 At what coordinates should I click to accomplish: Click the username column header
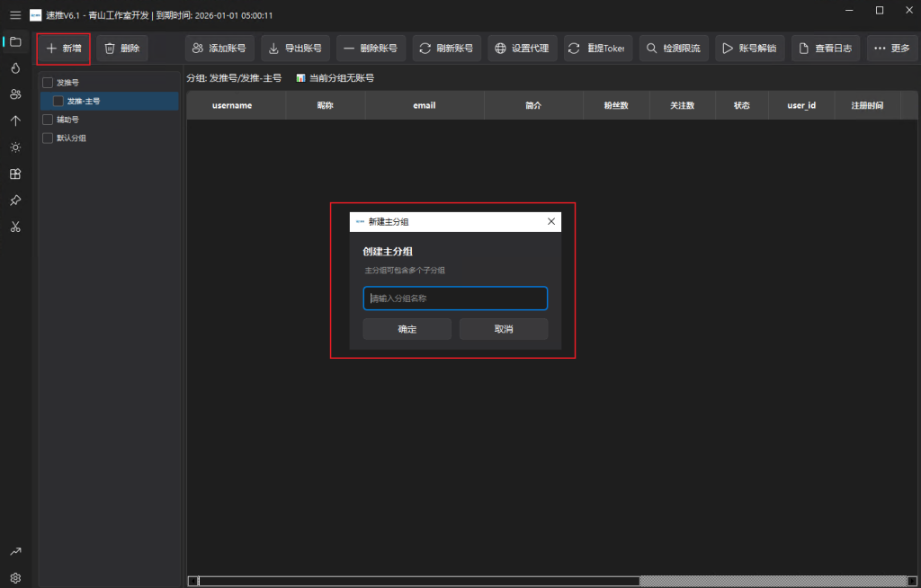(232, 106)
